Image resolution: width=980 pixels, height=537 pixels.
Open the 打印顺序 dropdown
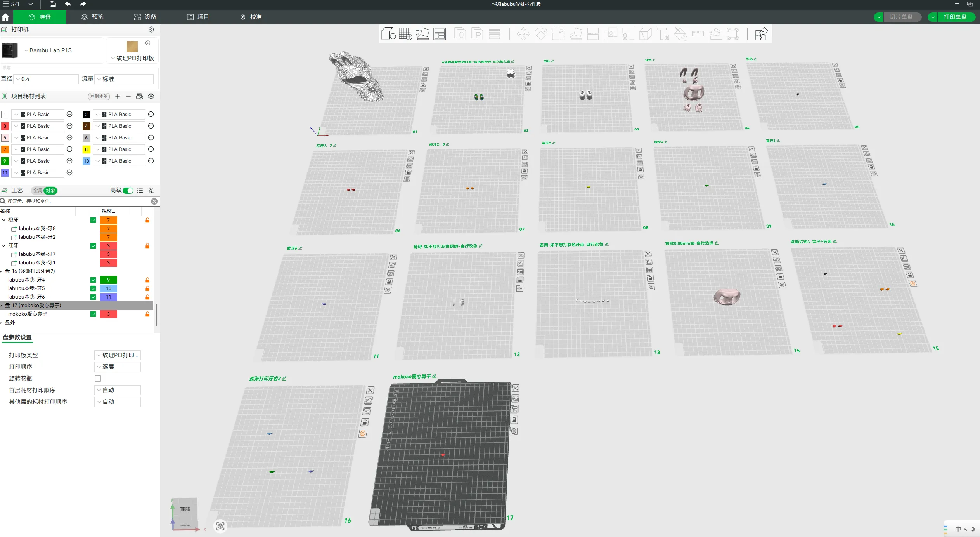pyautogui.click(x=118, y=367)
